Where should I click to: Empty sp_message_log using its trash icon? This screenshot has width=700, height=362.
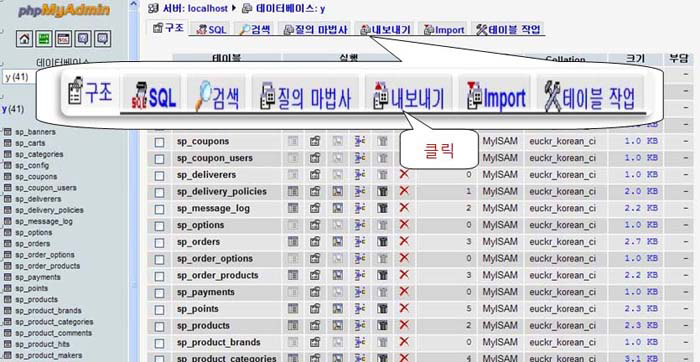382,208
